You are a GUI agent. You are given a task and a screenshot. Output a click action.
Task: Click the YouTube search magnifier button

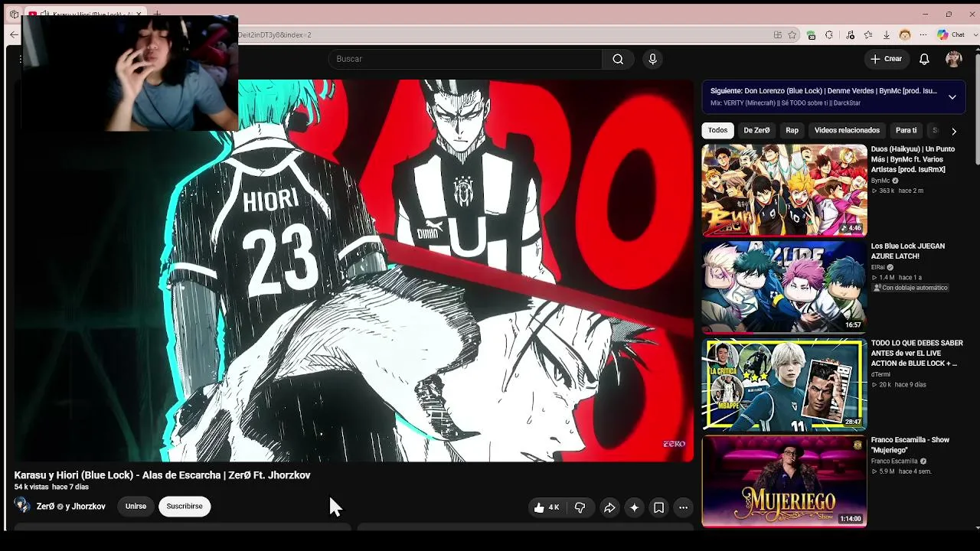pos(618,59)
